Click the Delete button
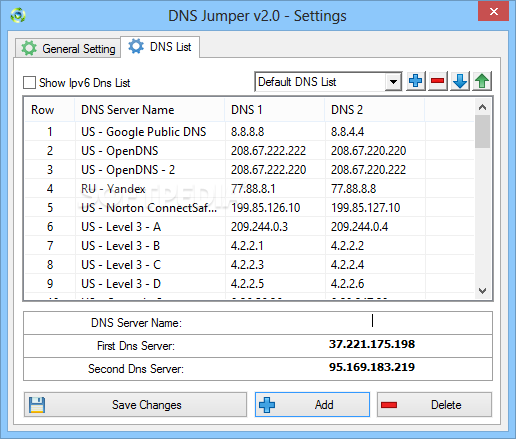This screenshot has height=439, width=516. (434, 405)
